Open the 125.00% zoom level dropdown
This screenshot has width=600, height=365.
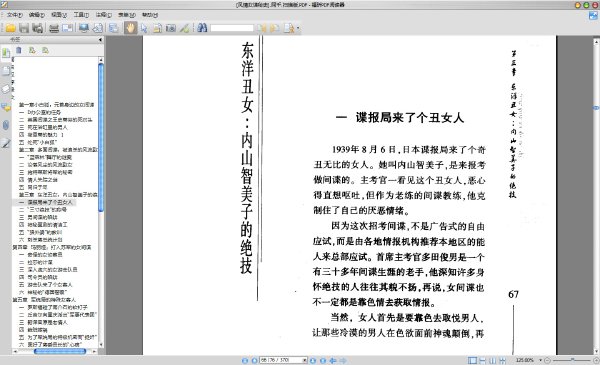[x=540, y=360]
